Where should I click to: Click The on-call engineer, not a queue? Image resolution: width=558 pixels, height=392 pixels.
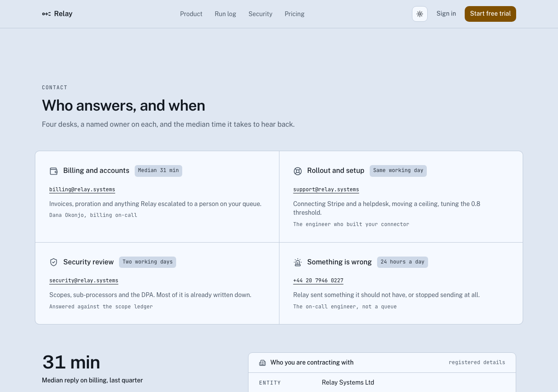coord(345,307)
